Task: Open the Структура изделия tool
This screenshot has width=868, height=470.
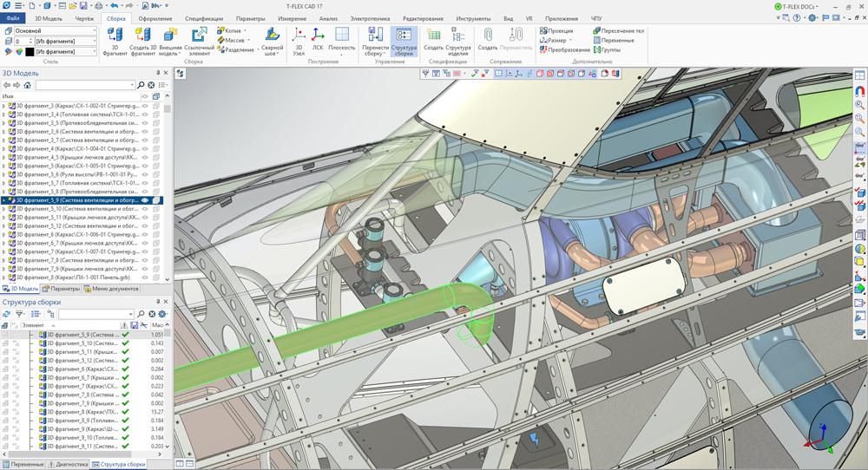Action: tap(457, 41)
